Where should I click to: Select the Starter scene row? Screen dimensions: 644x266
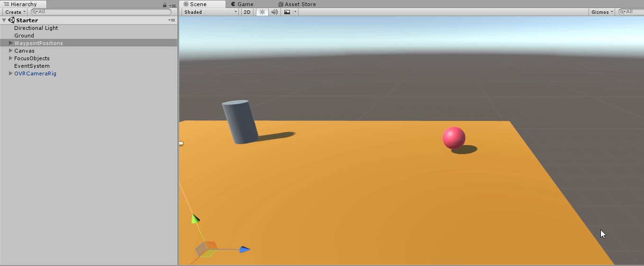[89, 20]
